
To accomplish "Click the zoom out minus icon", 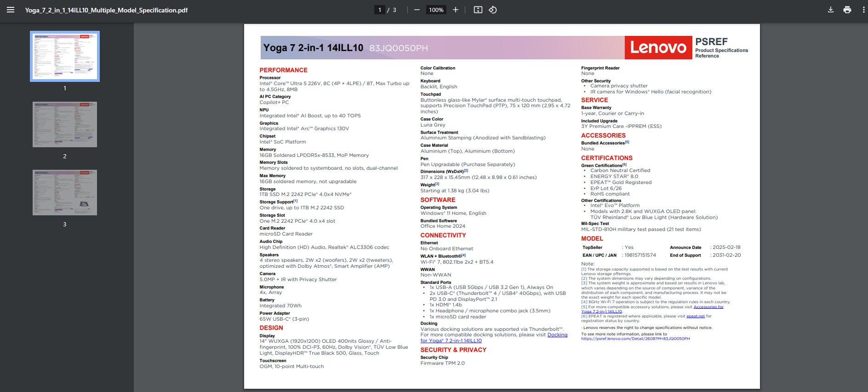I will [x=417, y=10].
